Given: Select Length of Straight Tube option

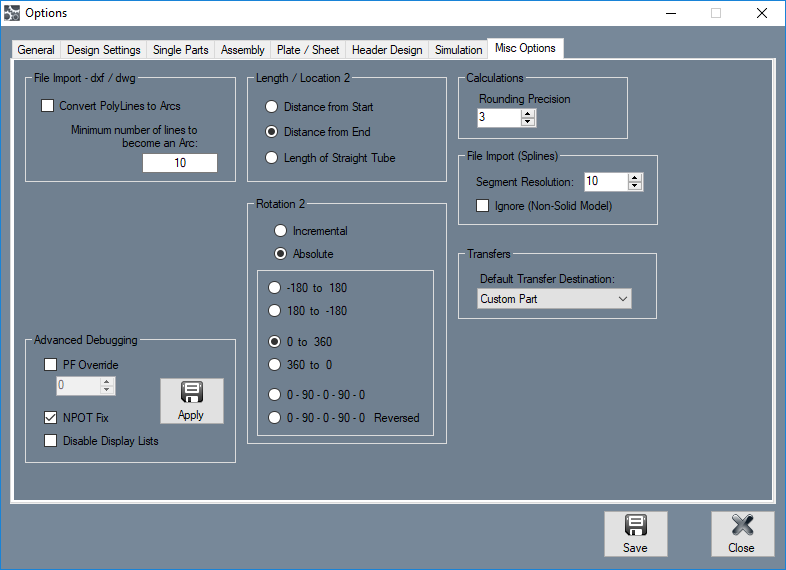Looking at the screenshot, I should pos(271,158).
